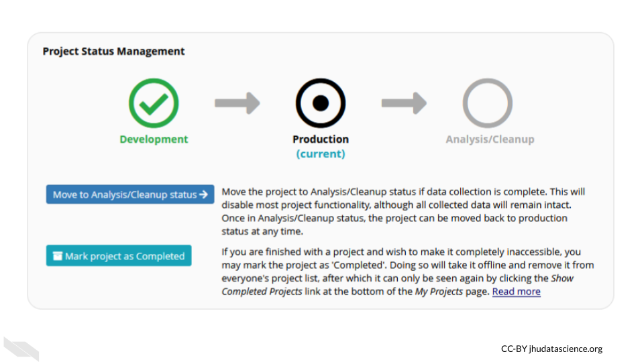Click the gray striped logo at bottom left
This screenshot has width=644, height=362.
[x=21, y=348]
